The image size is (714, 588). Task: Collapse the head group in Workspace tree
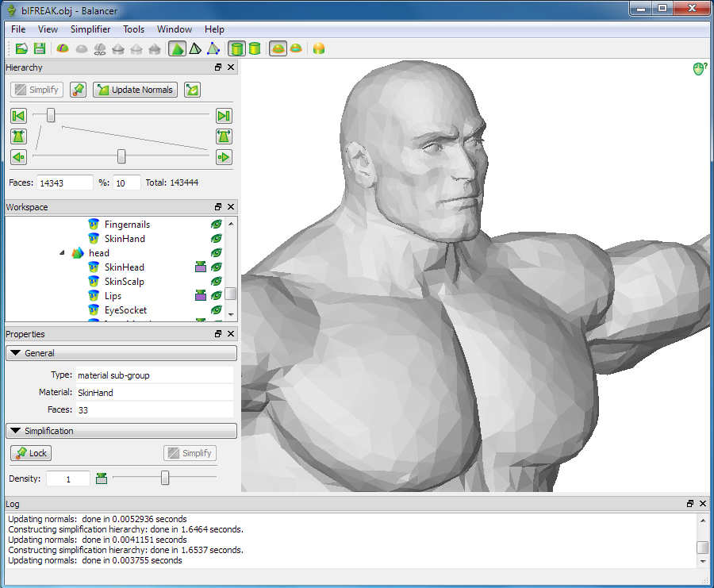[x=63, y=253]
